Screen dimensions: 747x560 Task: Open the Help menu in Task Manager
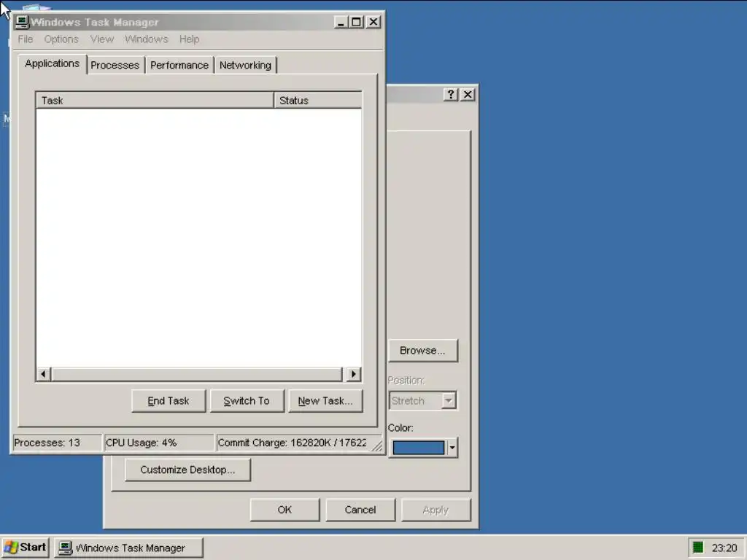pos(189,39)
